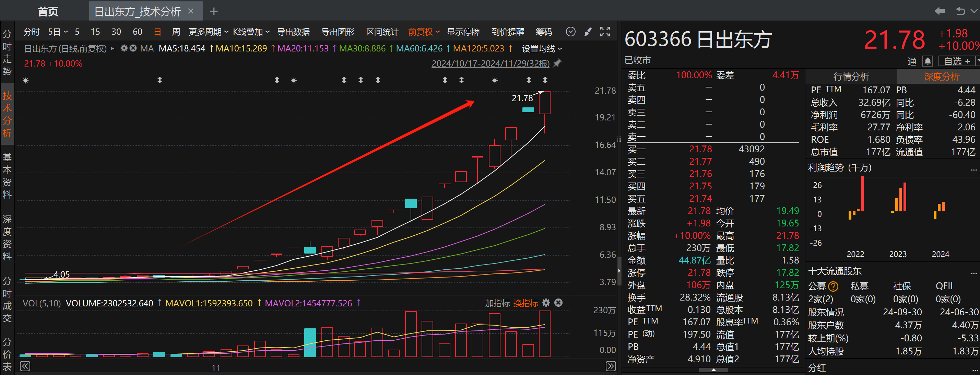Screen dimensions: 980x375
Task: Click the public fund help question mark
Action: coord(833,286)
